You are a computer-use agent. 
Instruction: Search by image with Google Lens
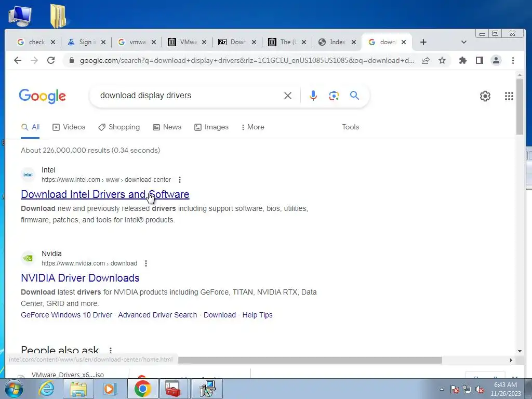click(334, 96)
